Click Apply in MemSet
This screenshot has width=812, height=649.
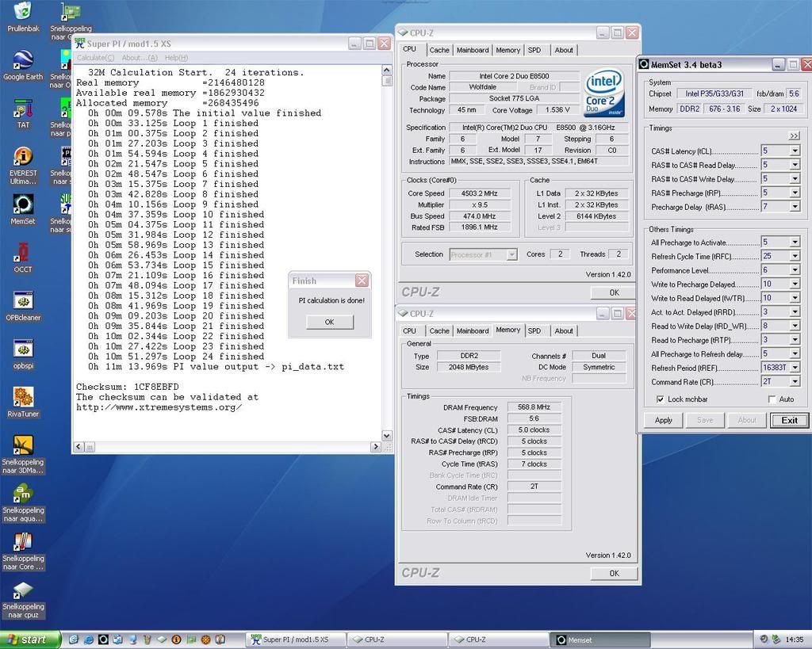click(664, 420)
